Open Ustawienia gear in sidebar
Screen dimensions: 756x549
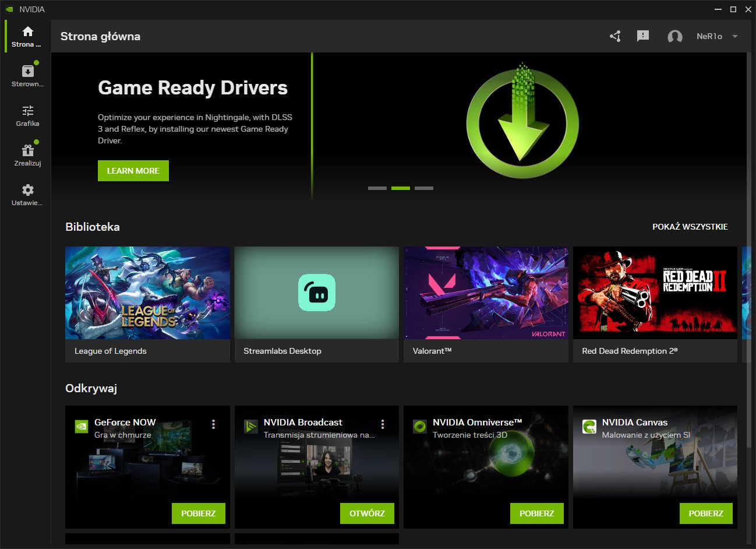27,191
